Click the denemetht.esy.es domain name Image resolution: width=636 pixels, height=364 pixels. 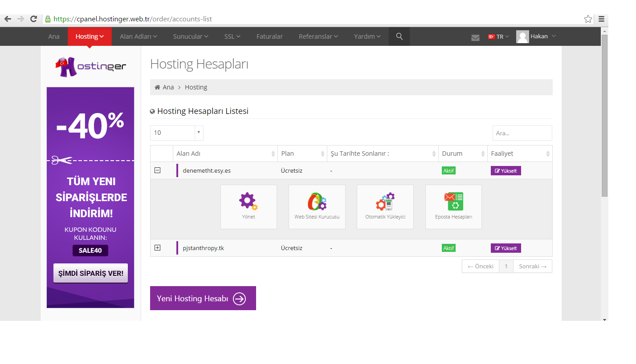click(207, 170)
